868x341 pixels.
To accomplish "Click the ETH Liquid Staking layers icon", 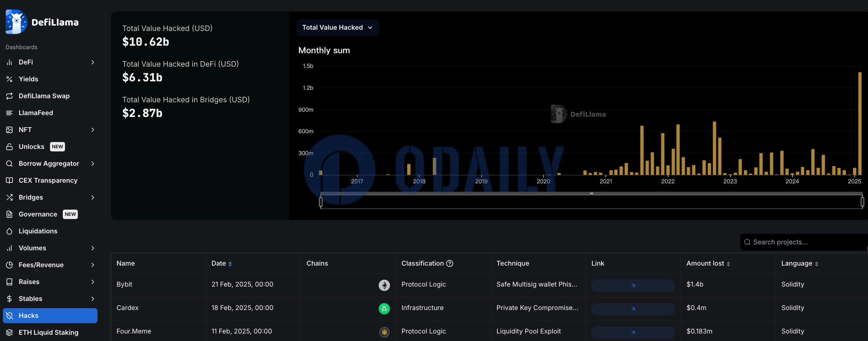I will (x=9, y=332).
